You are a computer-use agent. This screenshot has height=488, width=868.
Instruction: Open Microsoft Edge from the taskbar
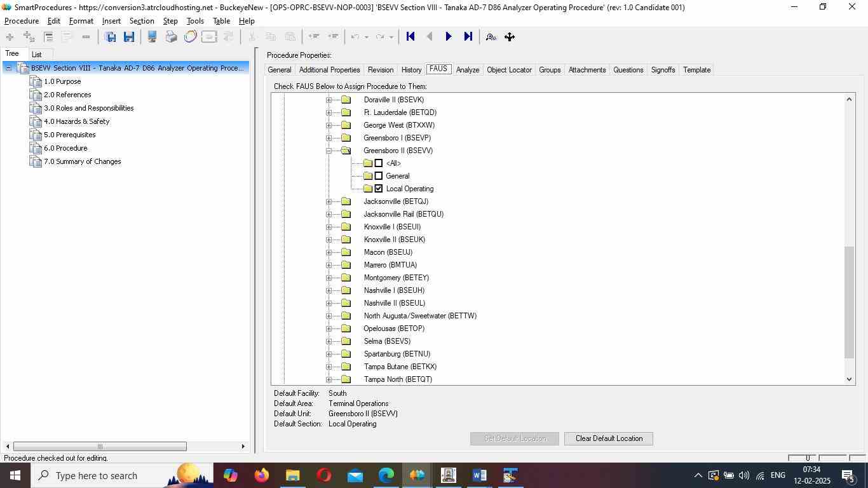point(386,475)
